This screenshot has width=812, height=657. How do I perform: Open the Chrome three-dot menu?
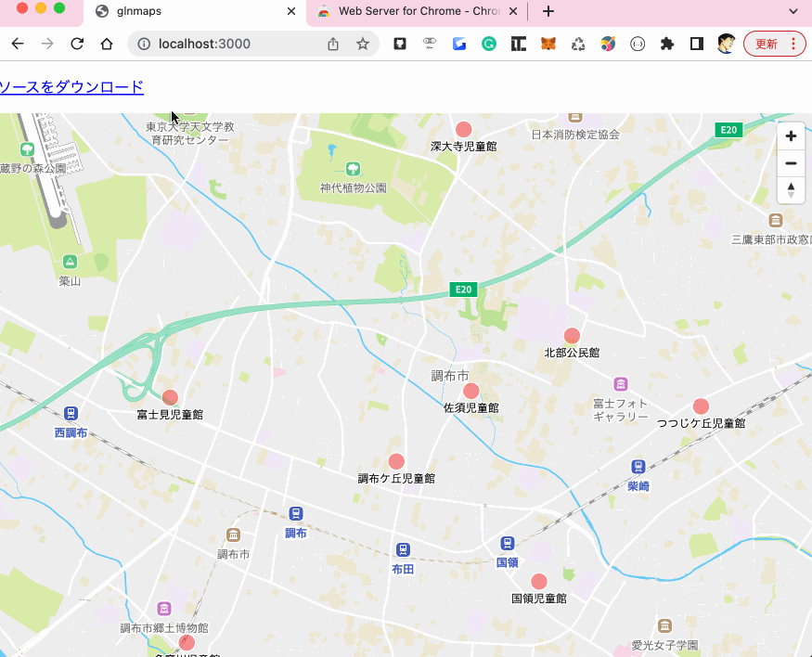pyautogui.click(x=793, y=44)
